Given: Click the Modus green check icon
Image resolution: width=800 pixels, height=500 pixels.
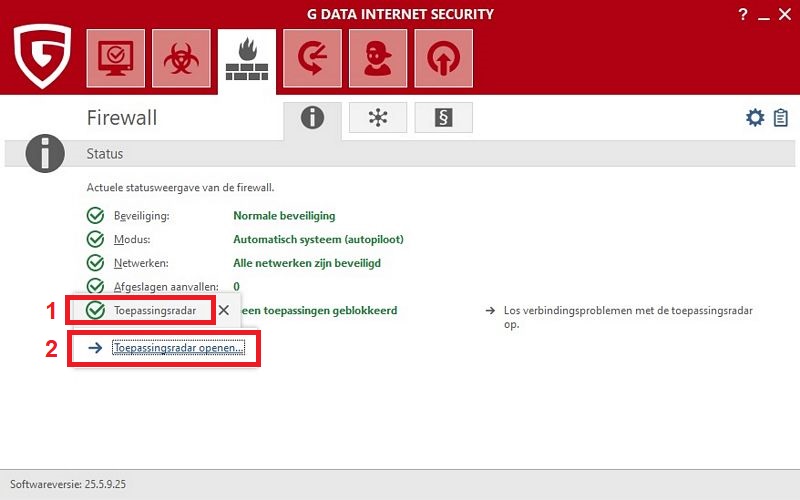Looking at the screenshot, I should tap(95, 239).
